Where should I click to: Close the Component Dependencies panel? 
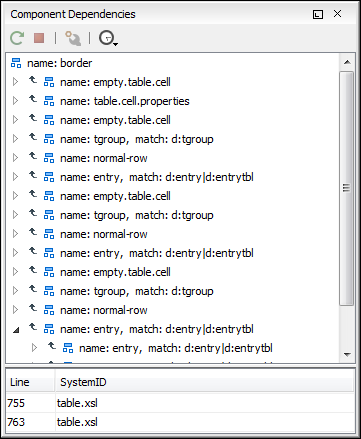[337, 14]
